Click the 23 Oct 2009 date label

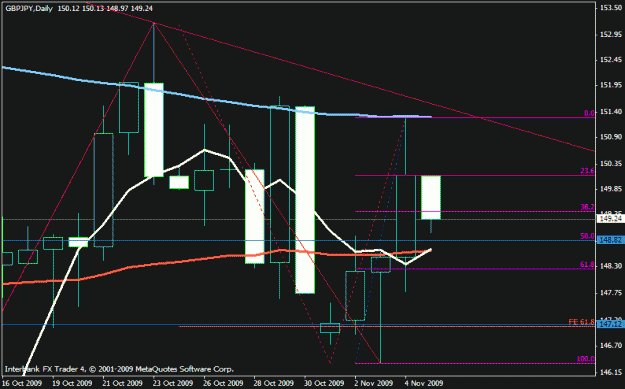coord(173,383)
